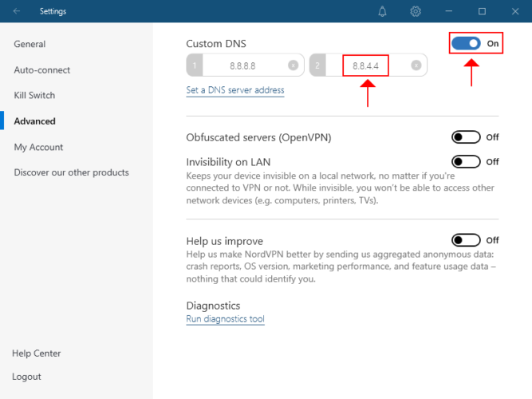The height and width of the screenshot is (399, 532).
Task: Open the Auto-connect settings section
Action: tap(41, 70)
